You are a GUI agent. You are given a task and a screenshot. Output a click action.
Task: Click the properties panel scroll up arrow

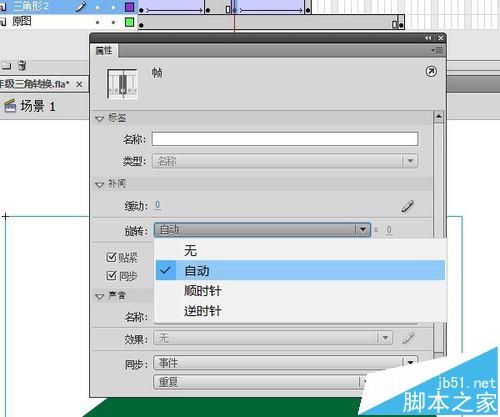(x=439, y=117)
